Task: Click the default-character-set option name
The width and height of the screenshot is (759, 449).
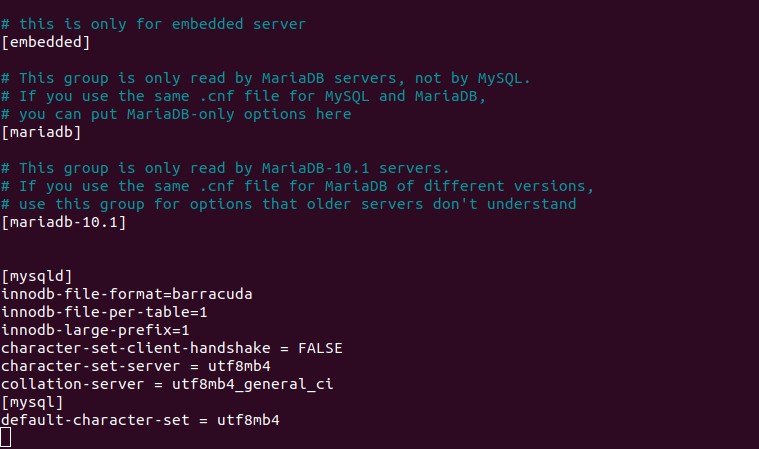Action: point(95,420)
